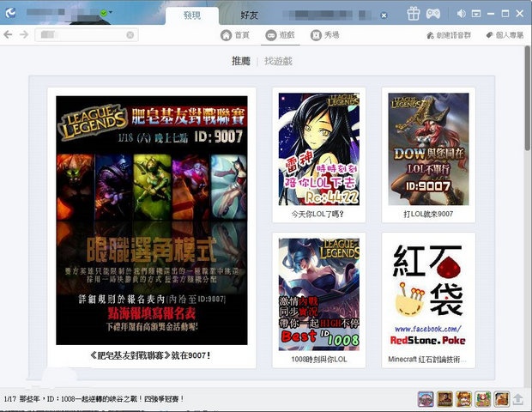Click the home icon beside 首頁
532x412 pixels.
[x=226, y=35]
